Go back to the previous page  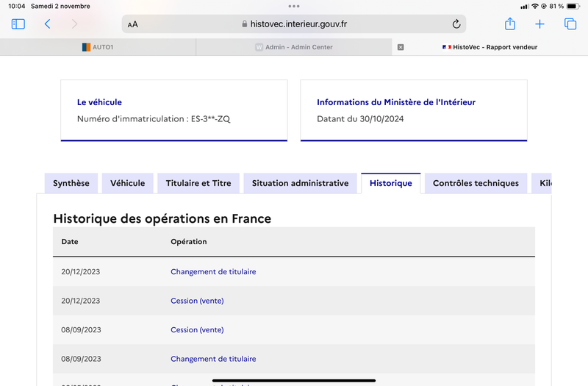(x=47, y=24)
